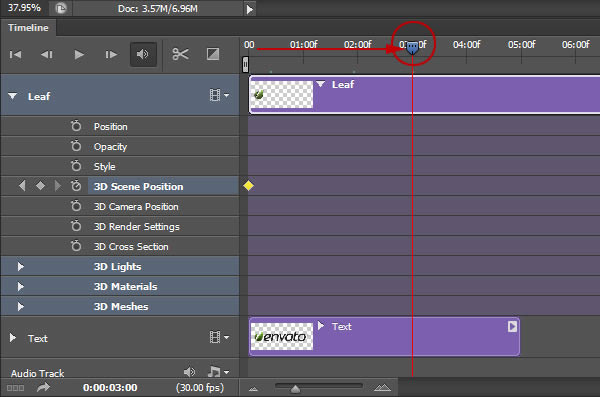Toggle audio playback speaker button
The image size is (600, 397).
coord(143,54)
